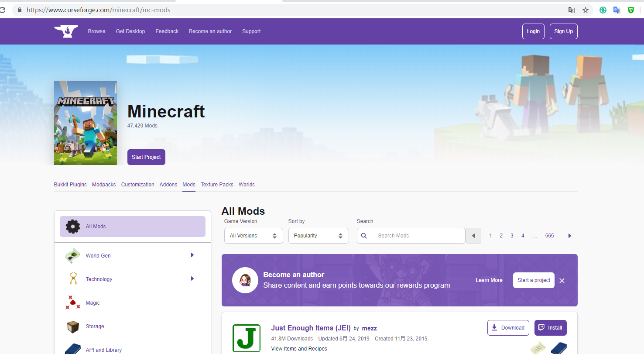Open the Browse menu
This screenshot has height=354, width=644.
point(96,31)
